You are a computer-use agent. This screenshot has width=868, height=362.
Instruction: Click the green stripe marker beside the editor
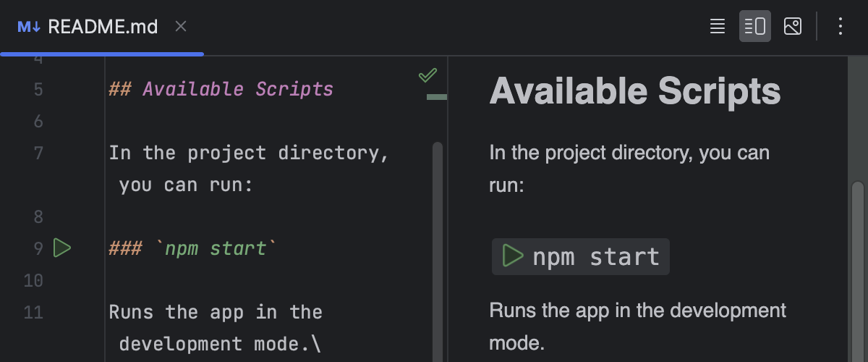click(x=436, y=96)
